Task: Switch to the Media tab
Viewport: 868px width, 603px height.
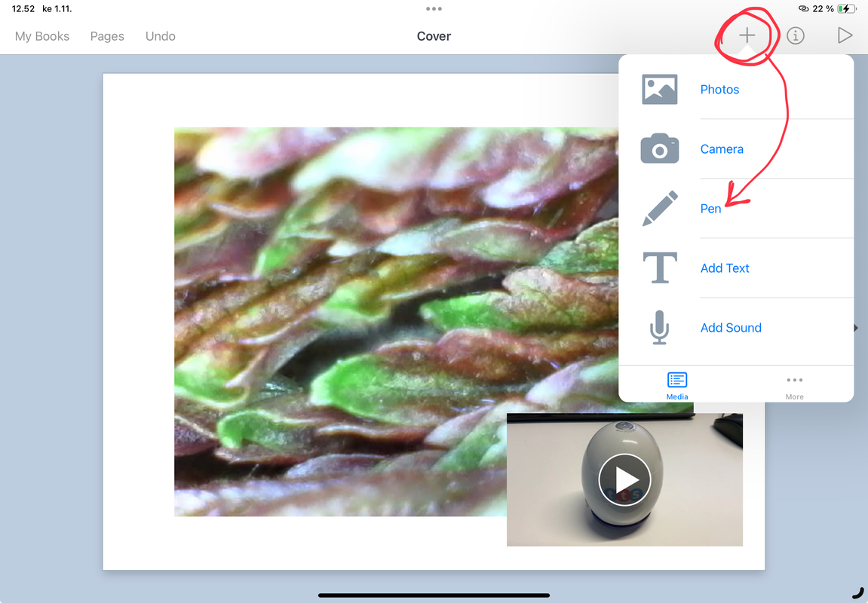Action: pyautogui.click(x=676, y=384)
